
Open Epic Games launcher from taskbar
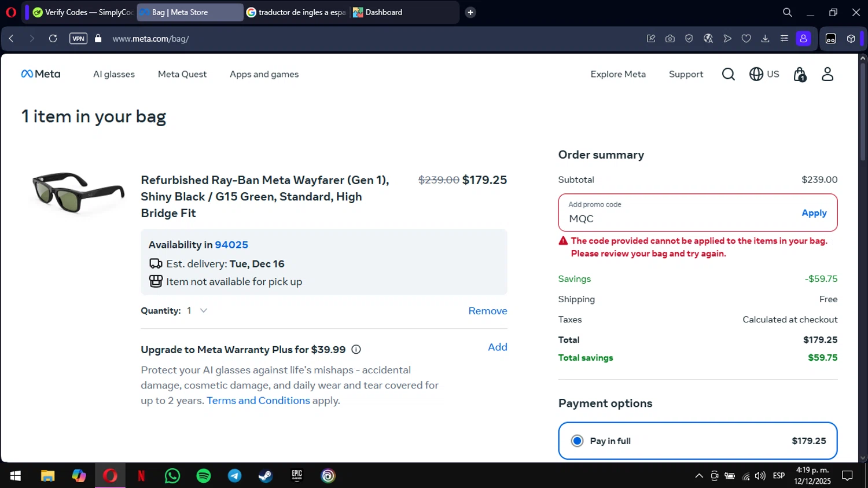pos(297,476)
